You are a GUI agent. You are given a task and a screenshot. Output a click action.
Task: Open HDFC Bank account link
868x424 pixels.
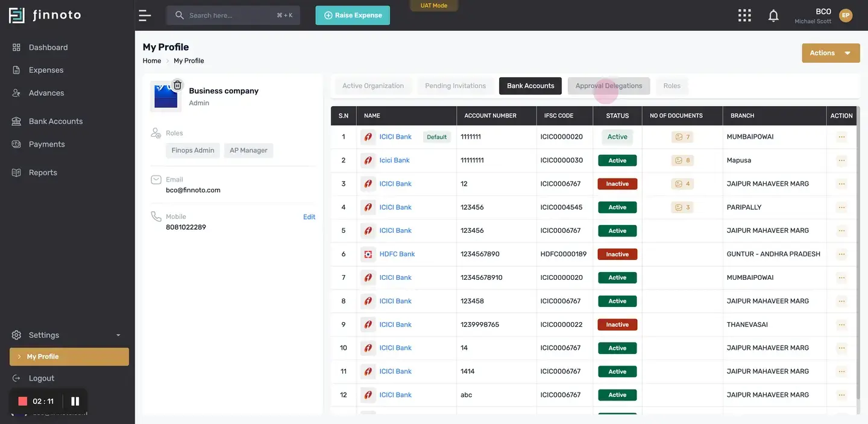(x=397, y=255)
